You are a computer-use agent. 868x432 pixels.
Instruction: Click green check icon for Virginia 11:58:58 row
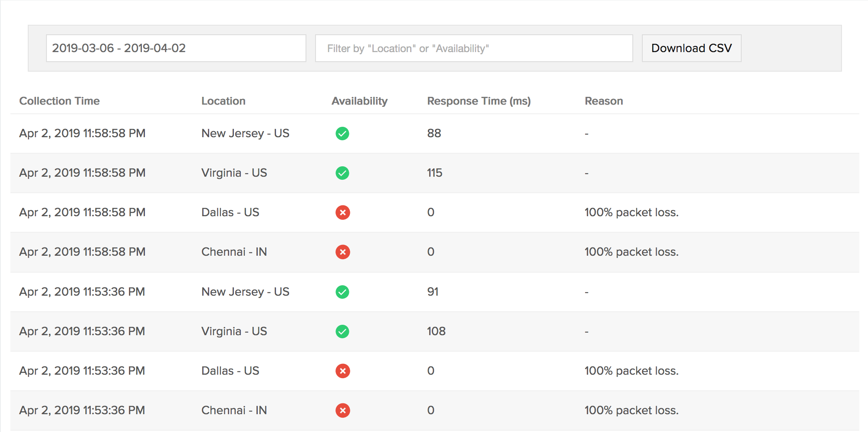342,173
